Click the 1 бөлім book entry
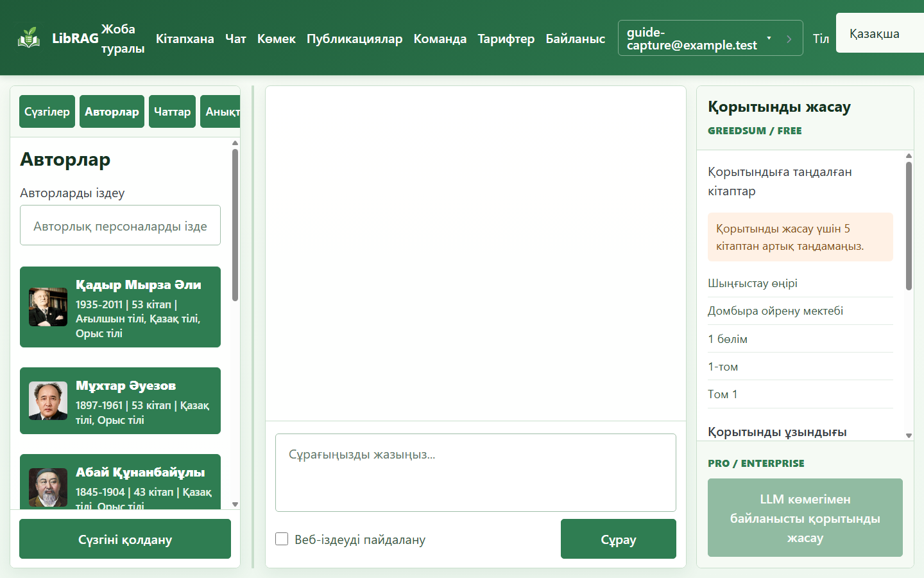 [x=800, y=339]
